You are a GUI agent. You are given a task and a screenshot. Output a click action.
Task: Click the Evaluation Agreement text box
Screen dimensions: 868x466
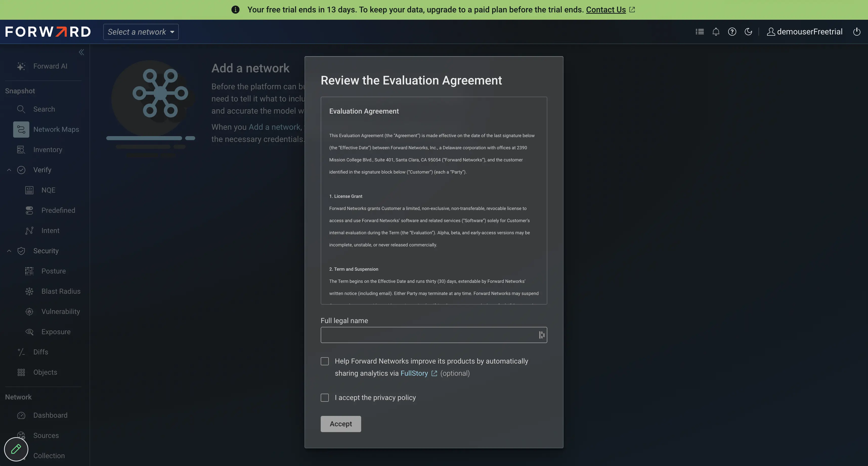tap(434, 200)
